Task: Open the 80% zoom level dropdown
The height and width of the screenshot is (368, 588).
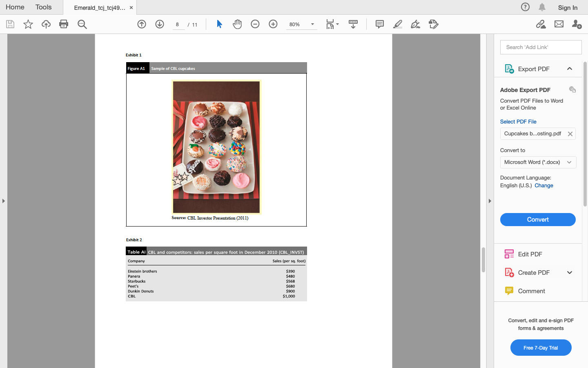Action: click(x=312, y=24)
